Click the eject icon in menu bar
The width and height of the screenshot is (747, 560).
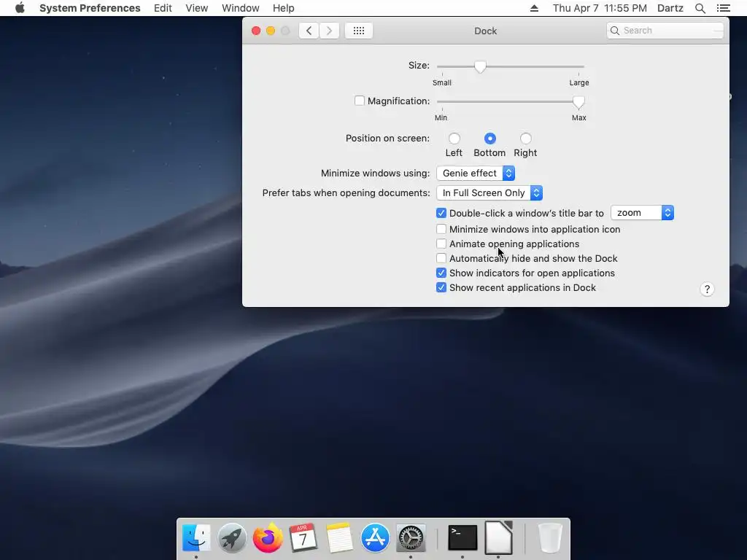[534, 8]
